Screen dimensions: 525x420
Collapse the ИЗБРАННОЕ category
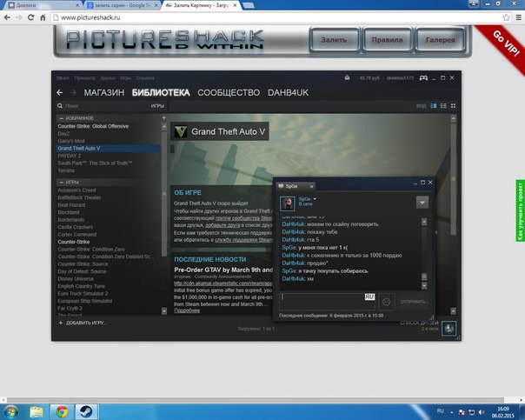pyautogui.click(x=61, y=118)
